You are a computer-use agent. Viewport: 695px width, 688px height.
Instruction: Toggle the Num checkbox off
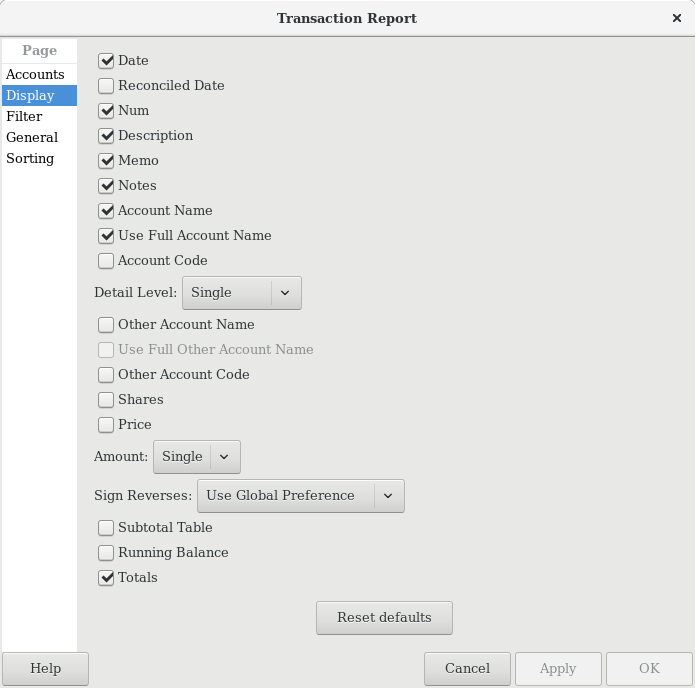point(106,111)
